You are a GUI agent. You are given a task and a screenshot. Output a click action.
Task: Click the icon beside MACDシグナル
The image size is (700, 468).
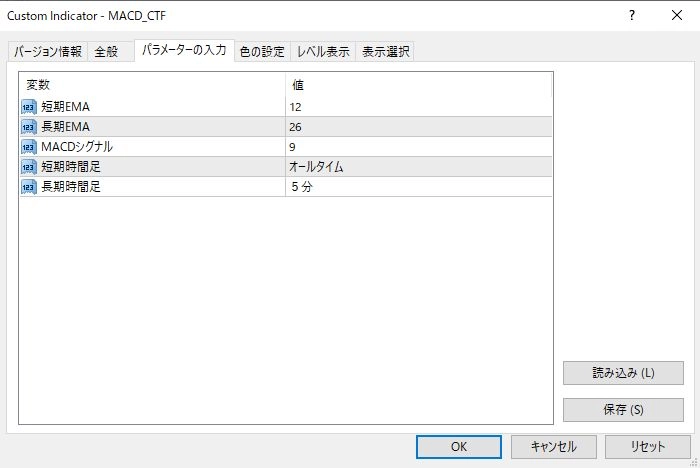pos(28,147)
